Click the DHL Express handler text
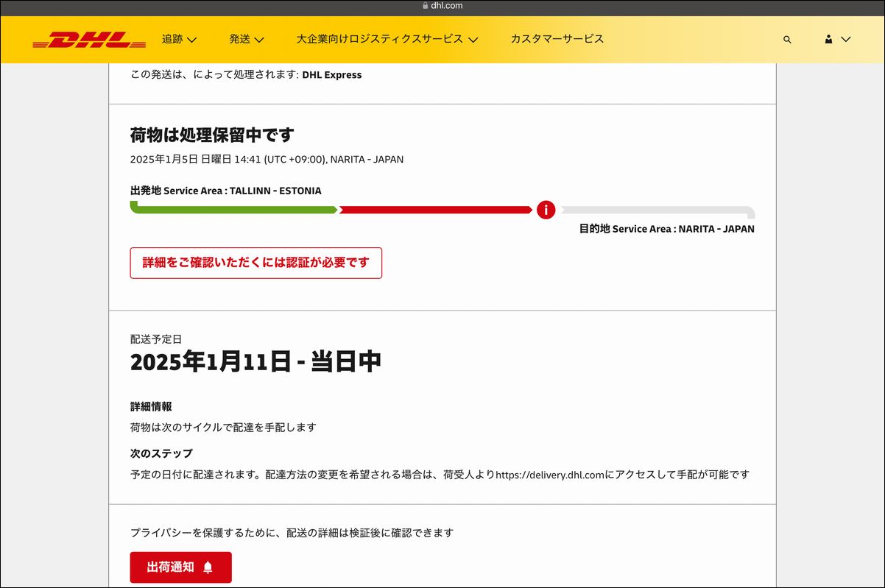This screenshot has width=885, height=588. (x=332, y=74)
